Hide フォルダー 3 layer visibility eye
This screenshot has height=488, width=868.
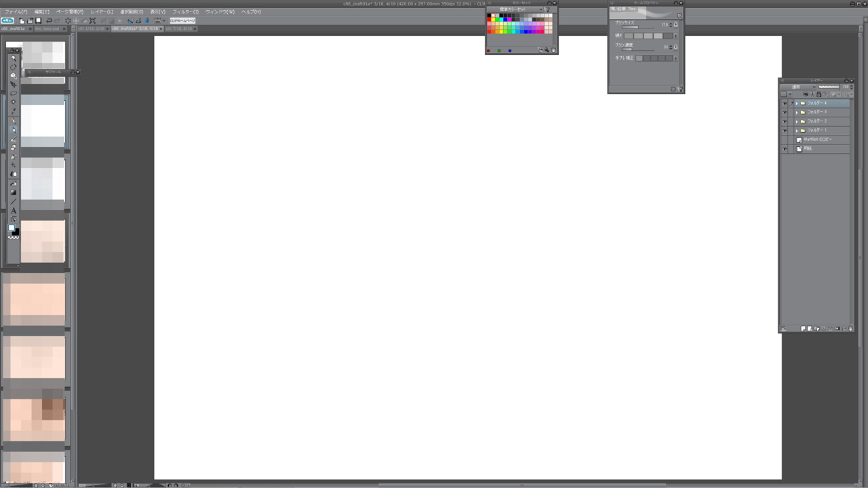coord(785,112)
